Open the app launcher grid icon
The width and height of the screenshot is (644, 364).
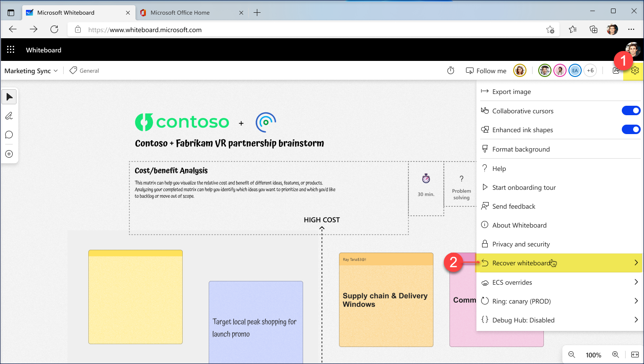(x=11, y=50)
